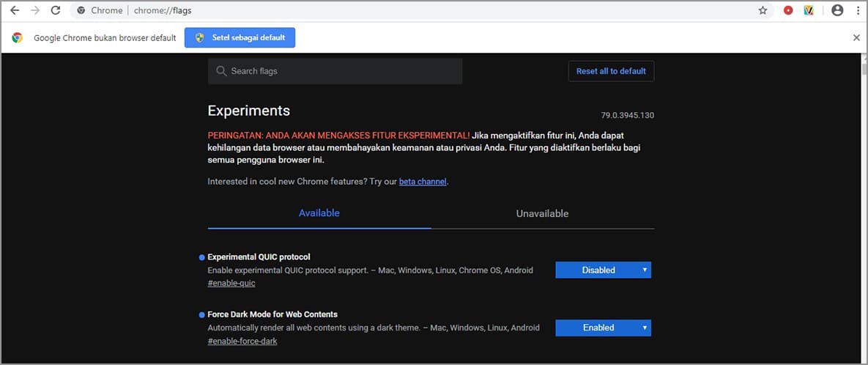
Task: Expand the Experimental QUIC protocol Disabled dropdown
Action: [x=603, y=270]
